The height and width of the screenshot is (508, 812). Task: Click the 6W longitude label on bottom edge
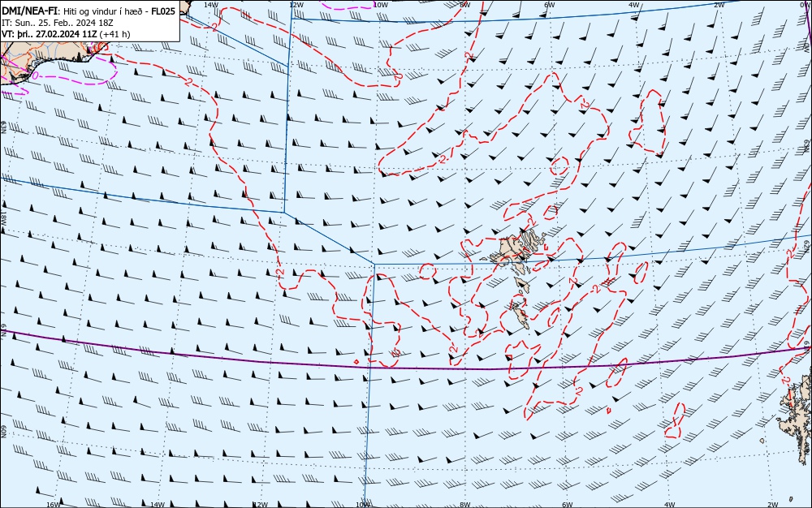[567, 505]
